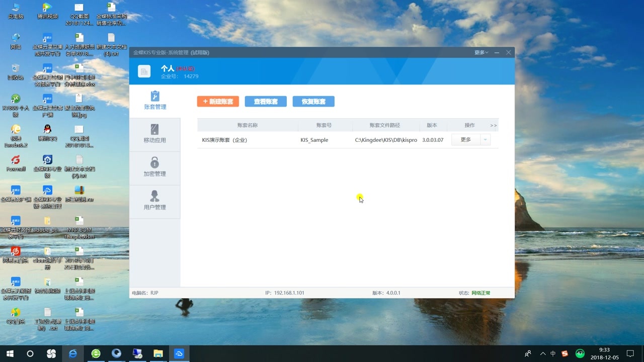This screenshot has width=644, height=362.
Task: Open the 更多 menu in title bar
Action: (x=481, y=52)
